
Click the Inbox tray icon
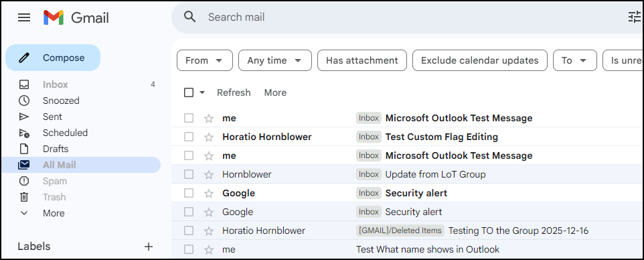pos(24,84)
